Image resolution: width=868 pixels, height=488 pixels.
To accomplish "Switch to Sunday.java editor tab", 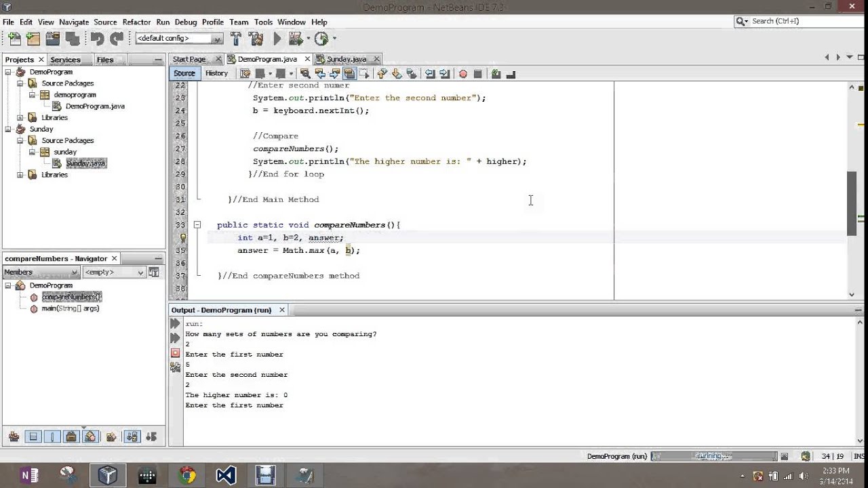I will pos(346,60).
